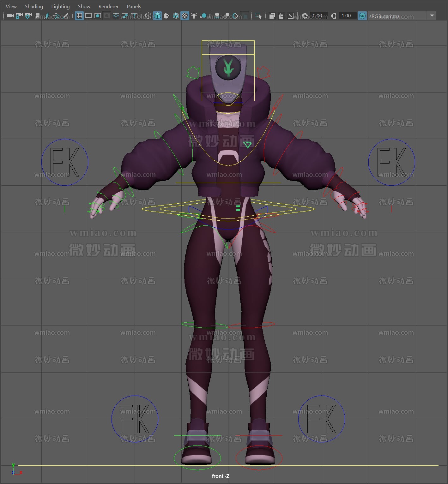Image resolution: width=448 pixels, height=484 pixels.
Task: Toggle the Film Gate overlay
Action: pyautogui.click(x=88, y=16)
